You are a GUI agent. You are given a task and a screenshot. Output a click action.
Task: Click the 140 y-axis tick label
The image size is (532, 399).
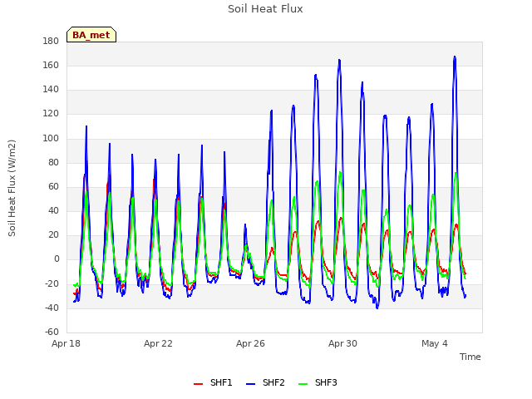(x=51, y=90)
